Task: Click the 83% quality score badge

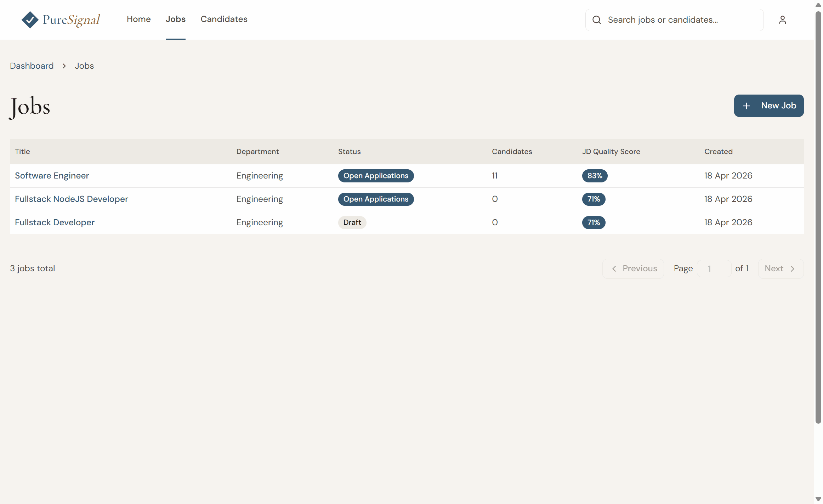Action: pyautogui.click(x=595, y=176)
